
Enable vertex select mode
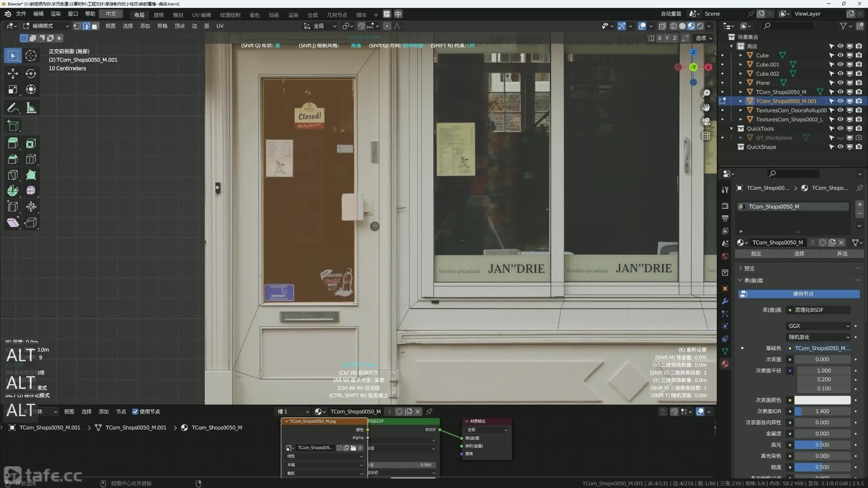click(x=77, y=26)
